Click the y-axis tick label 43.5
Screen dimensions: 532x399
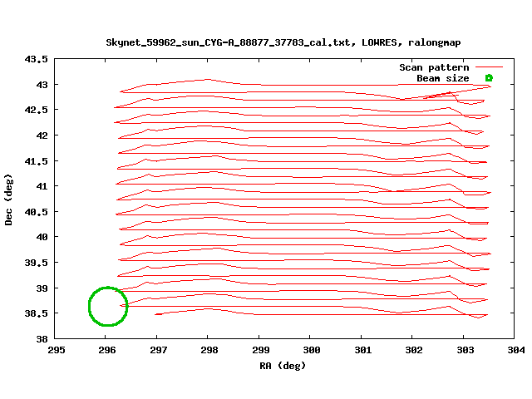click(x=37, y=59)
